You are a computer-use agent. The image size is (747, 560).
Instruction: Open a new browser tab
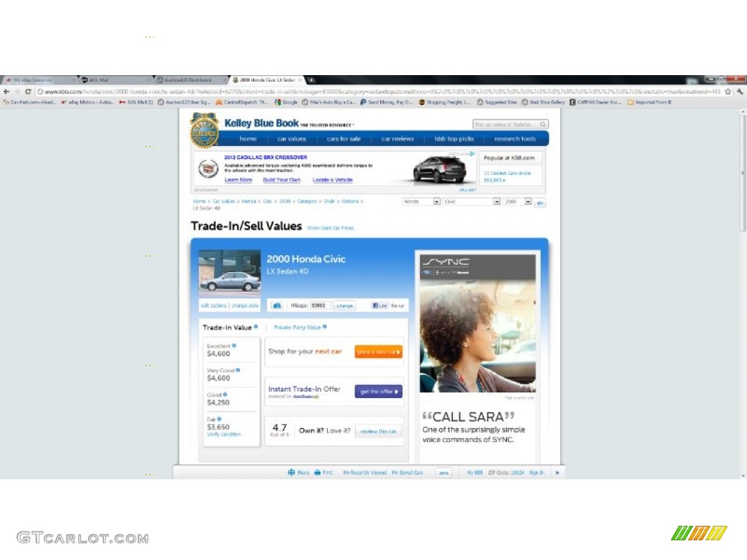point(311,80)
